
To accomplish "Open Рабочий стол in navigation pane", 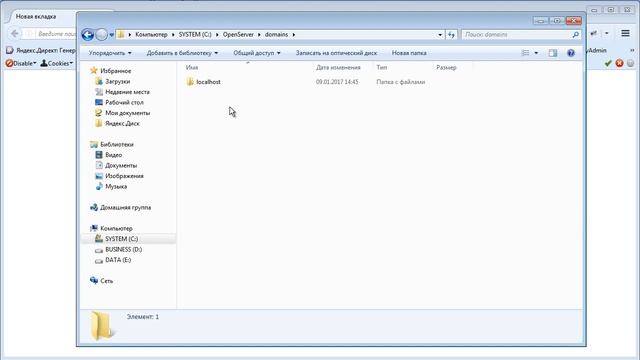I will (x=124, y=102).
